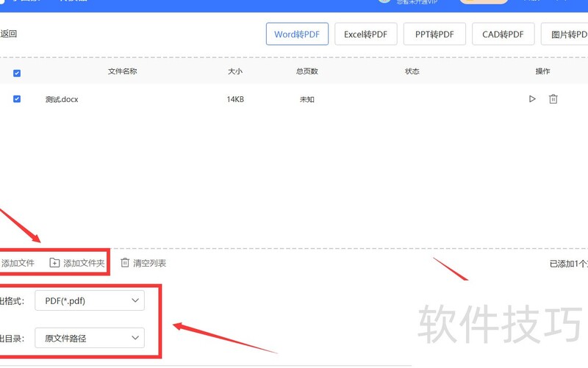Click the 添加文件夹 add folder icon
Screen dimensions: 588x368
(x=54, y=263)
